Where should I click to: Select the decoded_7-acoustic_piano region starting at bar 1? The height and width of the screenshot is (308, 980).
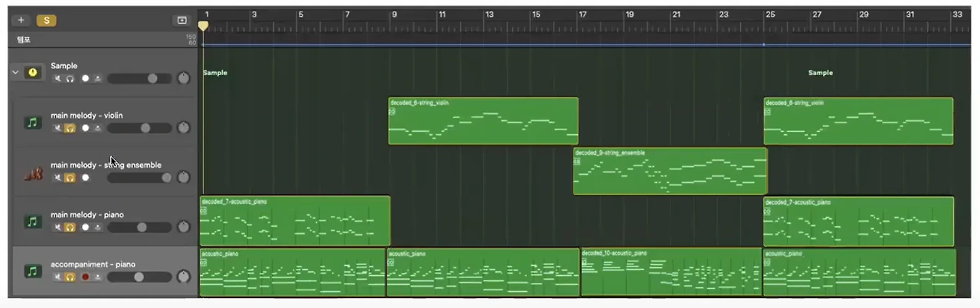295,221
